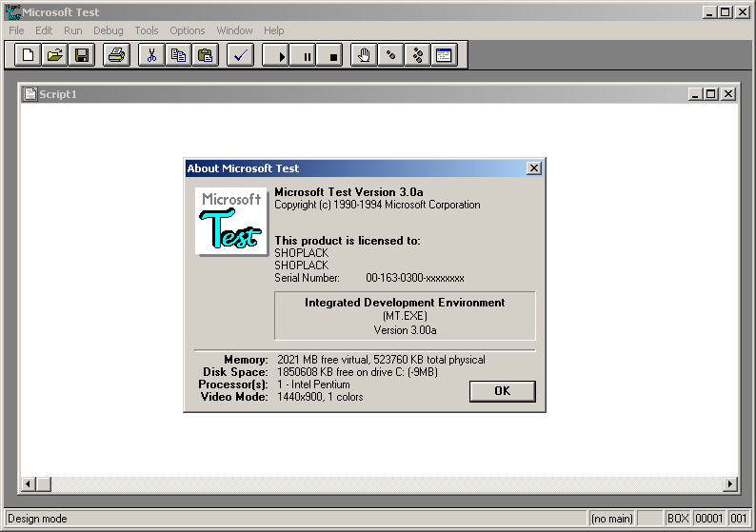Open the Help menu

tap(274, 30)
